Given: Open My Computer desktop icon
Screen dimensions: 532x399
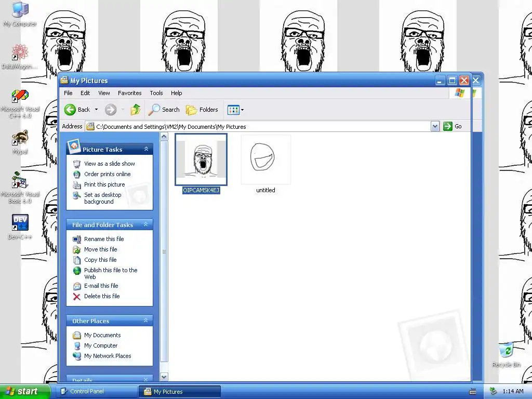Looking at the screenshot, I should coord(20,14).
